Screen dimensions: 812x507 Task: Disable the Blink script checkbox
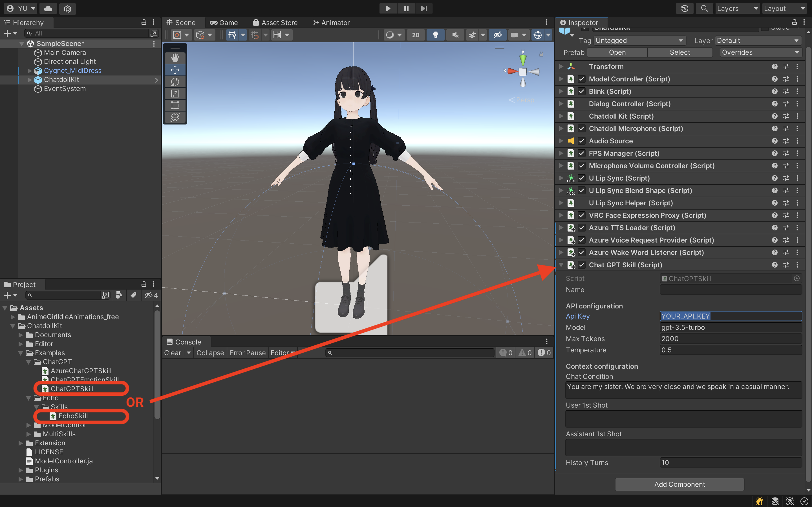pos(582,91)
